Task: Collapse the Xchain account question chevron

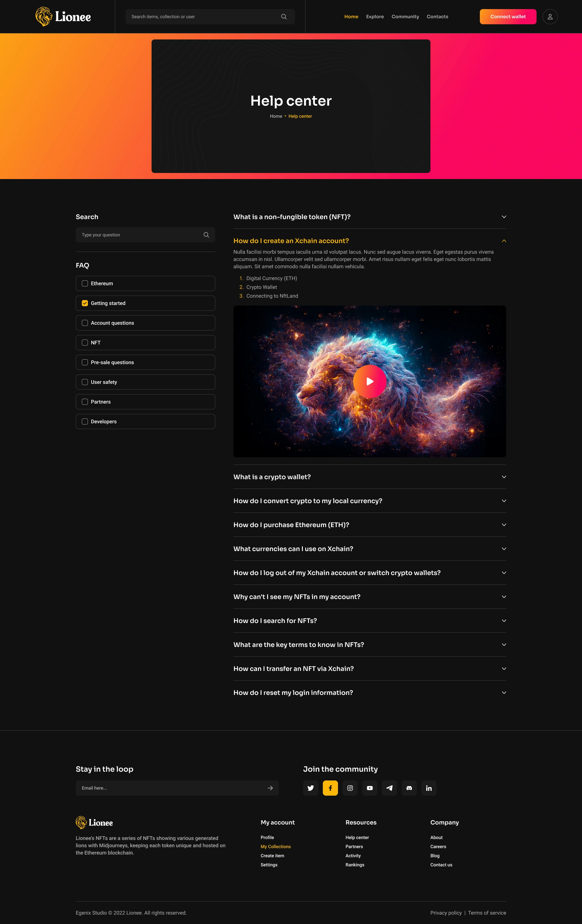Action: click(504, 241)
